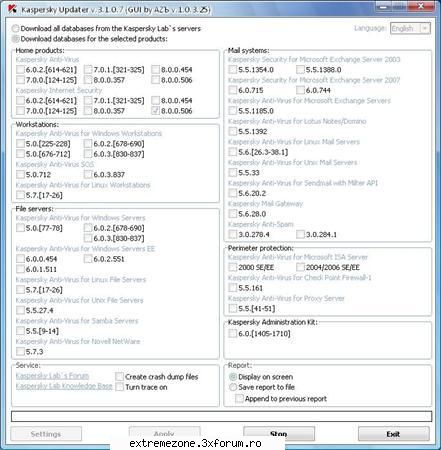This screenshot has height=450, width=441.
Task: Check Check Point Firewall-1 5.5.161 box
Action: click(x=233, y=288)
